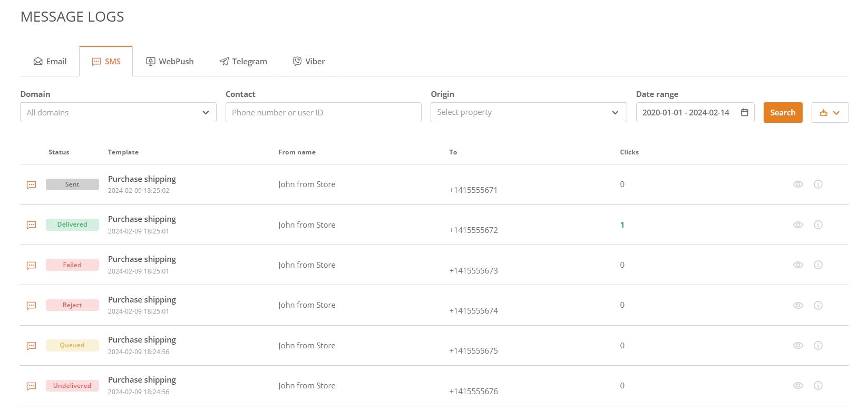View the Delivered message via eye icon
868x410 pixels.
coord(798,224)
